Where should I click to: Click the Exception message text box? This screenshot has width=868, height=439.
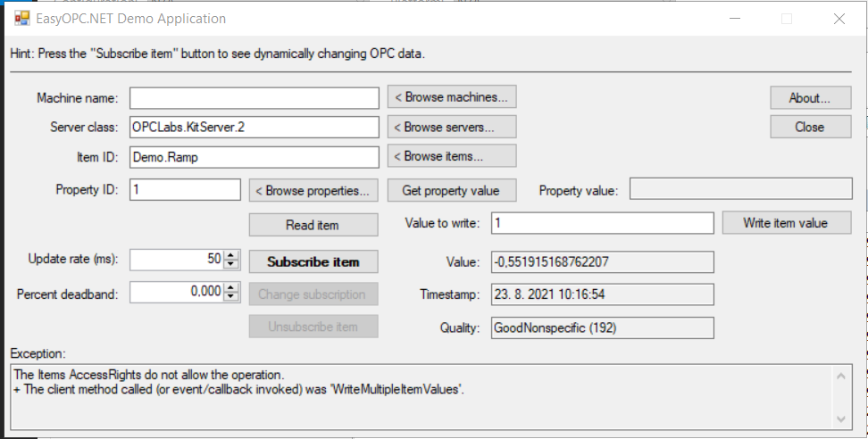(421, 397)
